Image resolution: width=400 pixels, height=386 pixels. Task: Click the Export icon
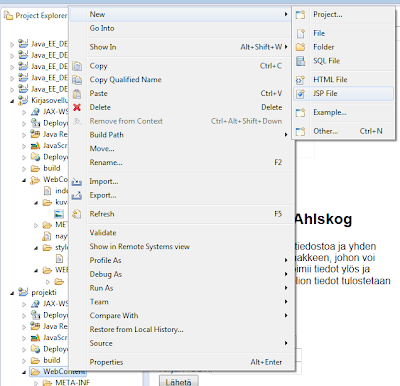[x=77, y=195]
